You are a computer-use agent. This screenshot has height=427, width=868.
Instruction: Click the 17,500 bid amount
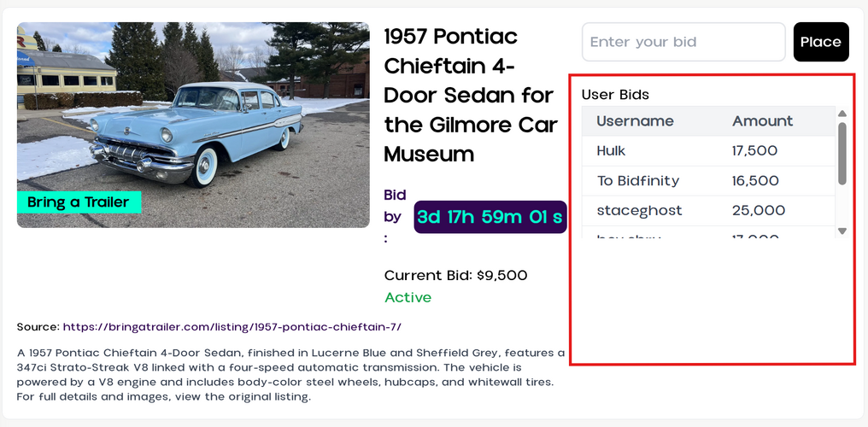point(754,151)
